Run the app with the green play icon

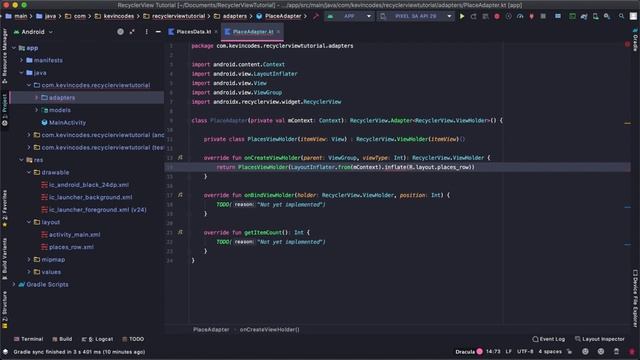(x=462, y=16)
